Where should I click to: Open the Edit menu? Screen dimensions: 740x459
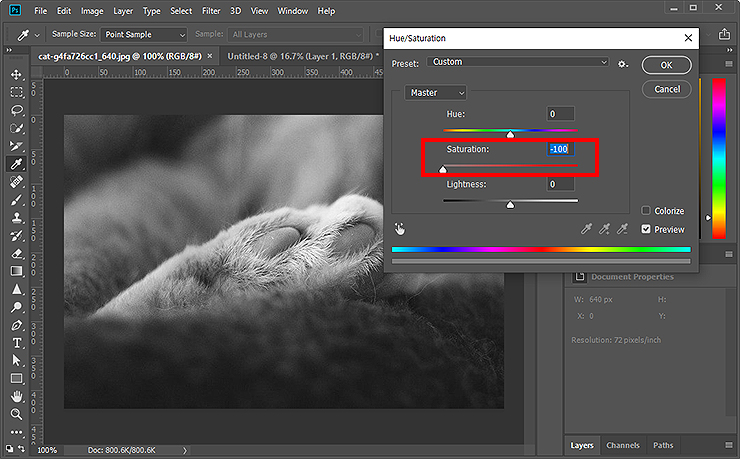pos(64,11)
